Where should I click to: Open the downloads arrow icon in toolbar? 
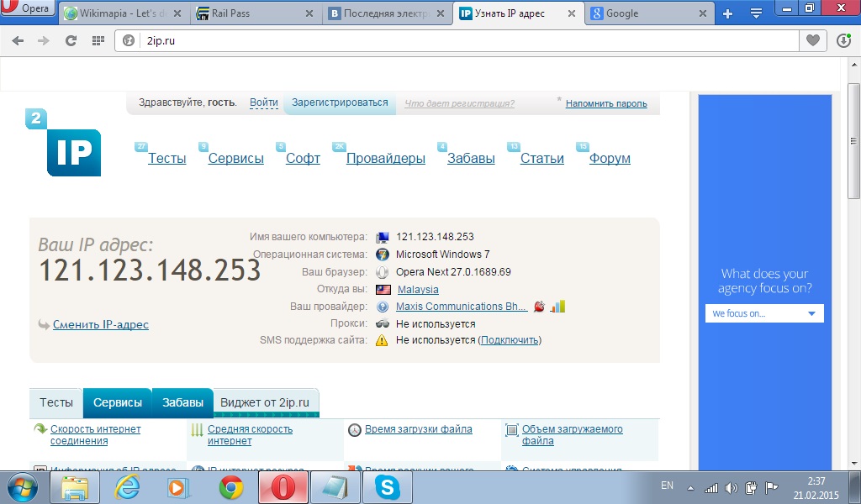[844, 40]
